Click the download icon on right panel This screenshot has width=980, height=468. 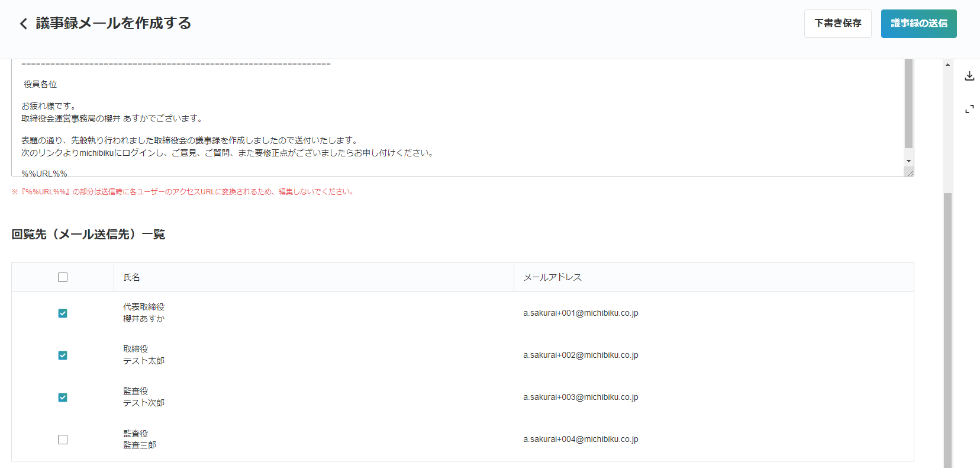969,76
